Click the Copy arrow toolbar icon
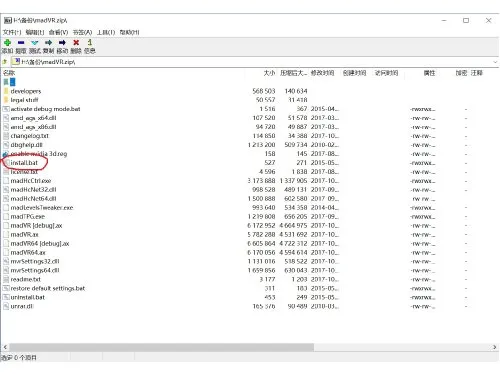 coord(49,43)
